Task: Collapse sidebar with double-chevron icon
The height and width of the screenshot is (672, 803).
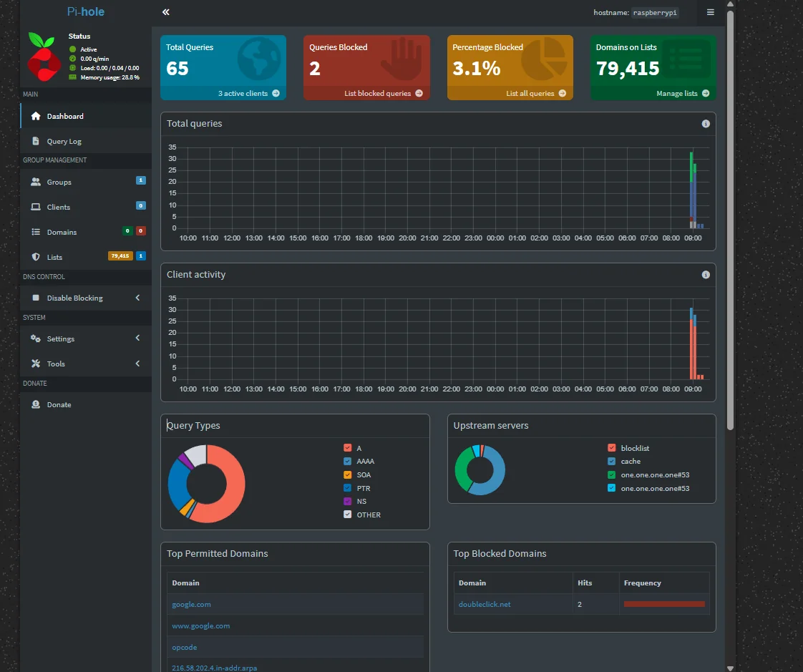Action: point(166,12)
